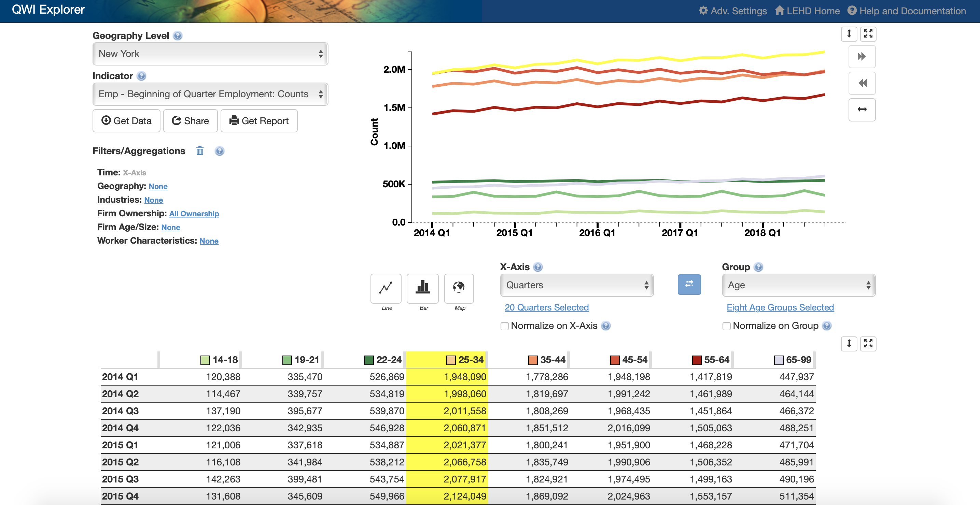Screen dimensions: 980x505
Task: Go to LEHD Home
Action: (807, 11)
